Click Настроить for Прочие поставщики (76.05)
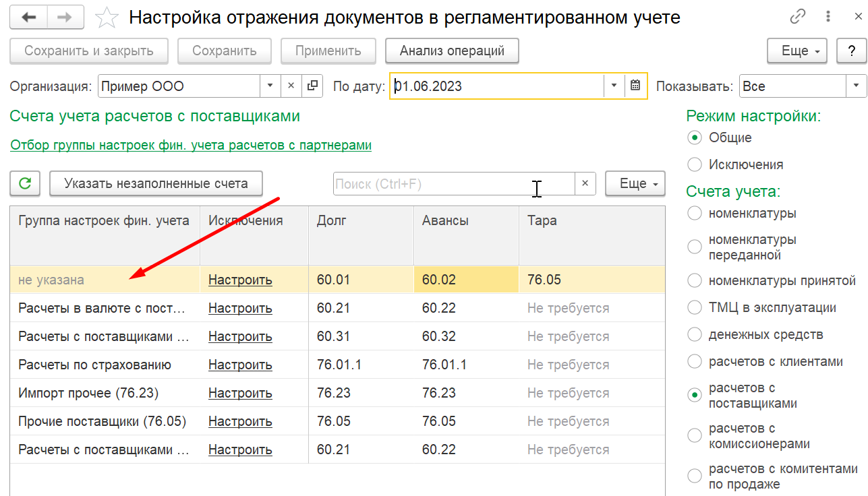The width and height of the screenshot is (868, 496). point(240,421)
